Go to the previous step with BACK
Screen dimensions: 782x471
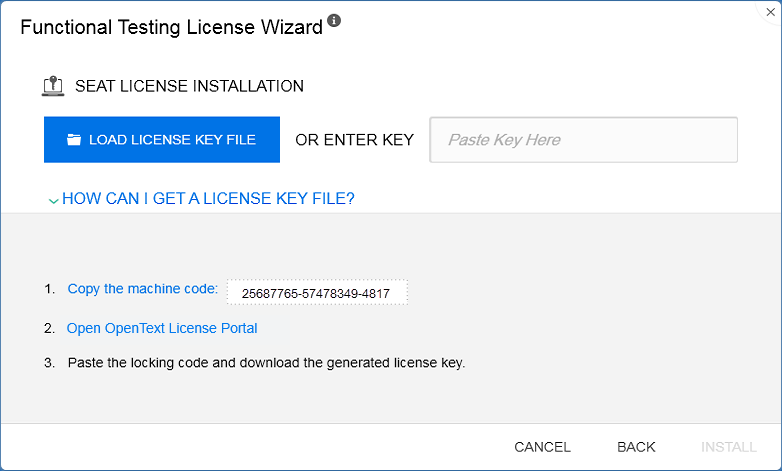click(636, 447)
